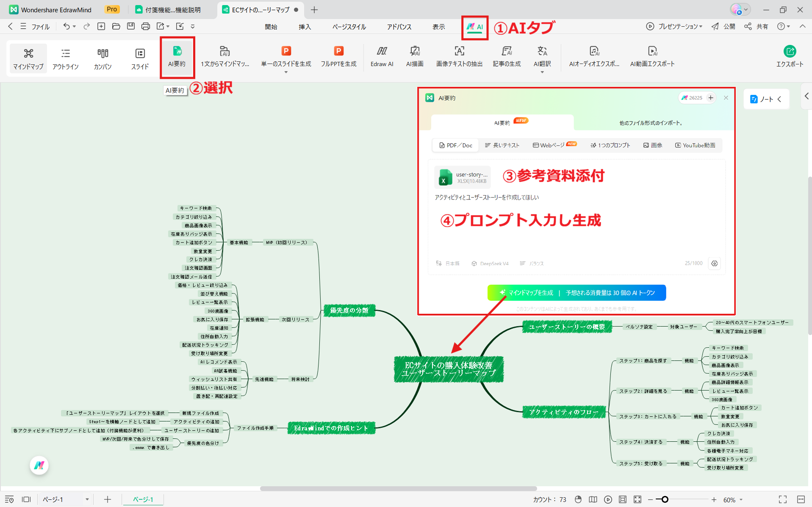This screenshot has height=507, width=812.
Task: Open the ページスタイル ribbon tab
Action: coord(349,27)
